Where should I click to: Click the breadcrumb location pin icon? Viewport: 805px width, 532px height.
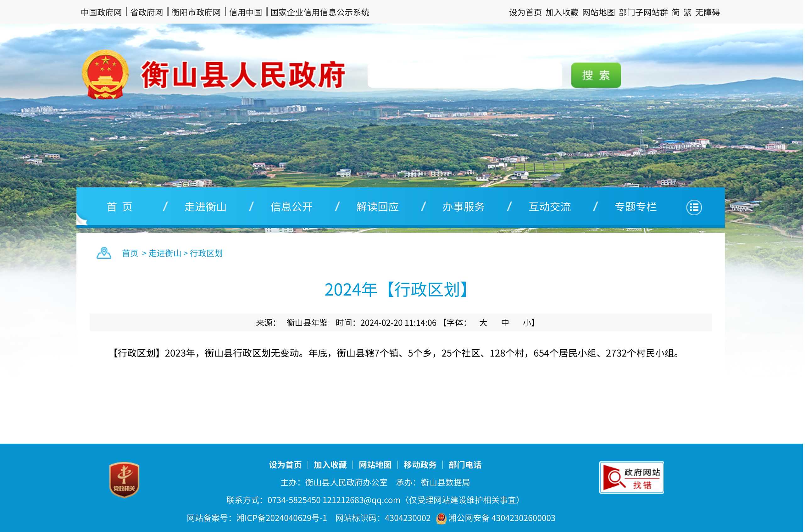[104, 253]
